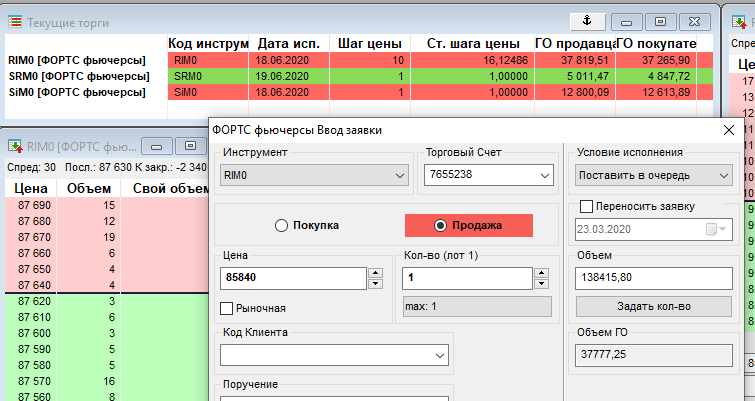Decrease quantity with Кол-во down arrow
The width and height of the screenshot is (755, 401).
click(x=541, y=284)
